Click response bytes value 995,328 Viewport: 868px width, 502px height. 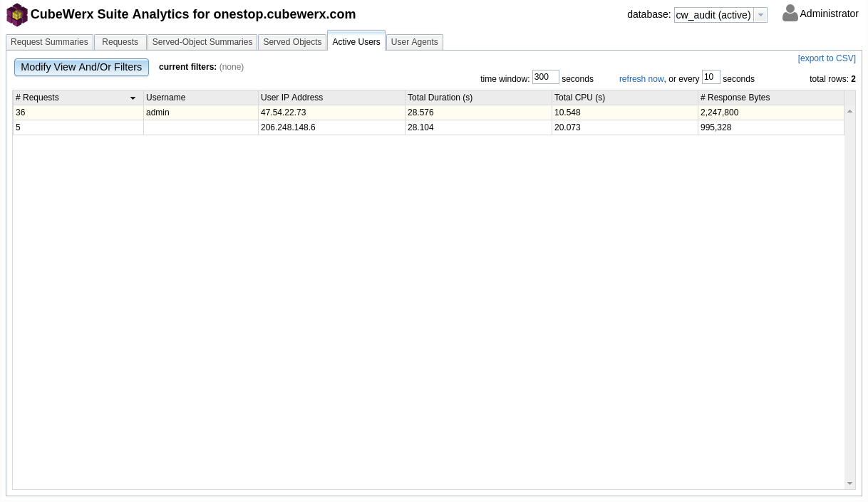coord(771,127)
